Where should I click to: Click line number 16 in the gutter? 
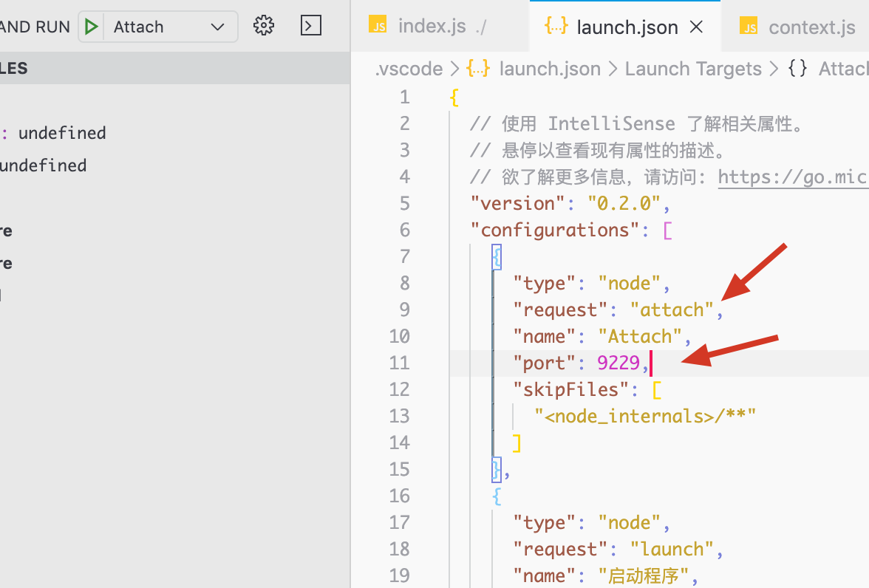coord(399,496)
